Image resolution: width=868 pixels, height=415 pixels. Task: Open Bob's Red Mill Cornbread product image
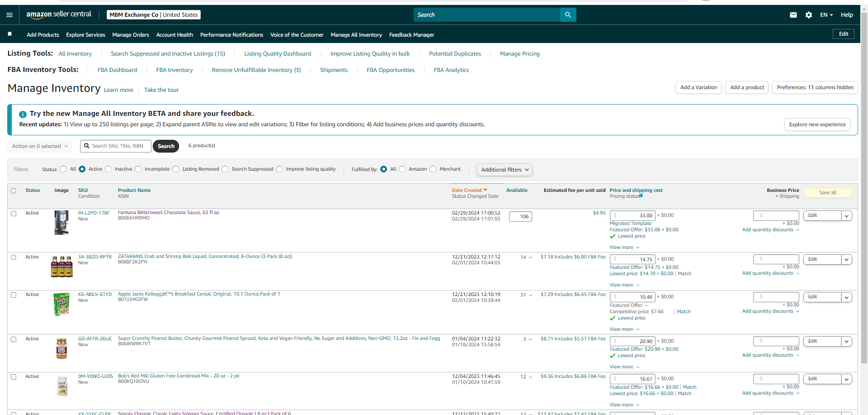tap(62, 386)
